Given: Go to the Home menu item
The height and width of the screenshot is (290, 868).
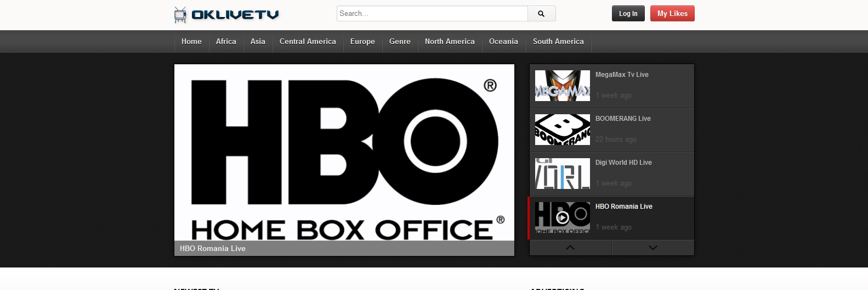Looking at the screenshot, I should click(191, 41).
